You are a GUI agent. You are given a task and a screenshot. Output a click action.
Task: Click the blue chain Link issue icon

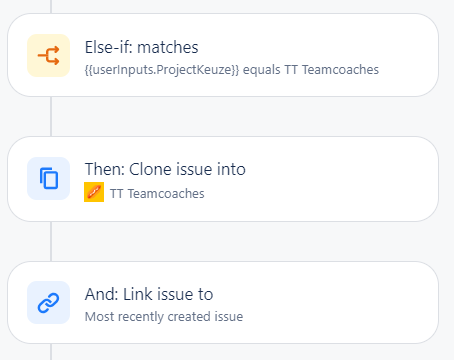(49, 303)
